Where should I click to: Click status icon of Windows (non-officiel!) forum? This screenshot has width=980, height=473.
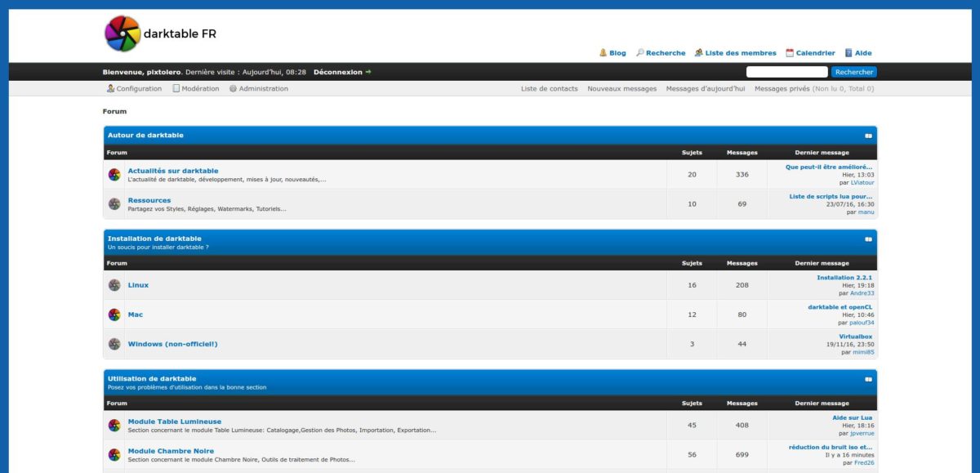(114, 344)
